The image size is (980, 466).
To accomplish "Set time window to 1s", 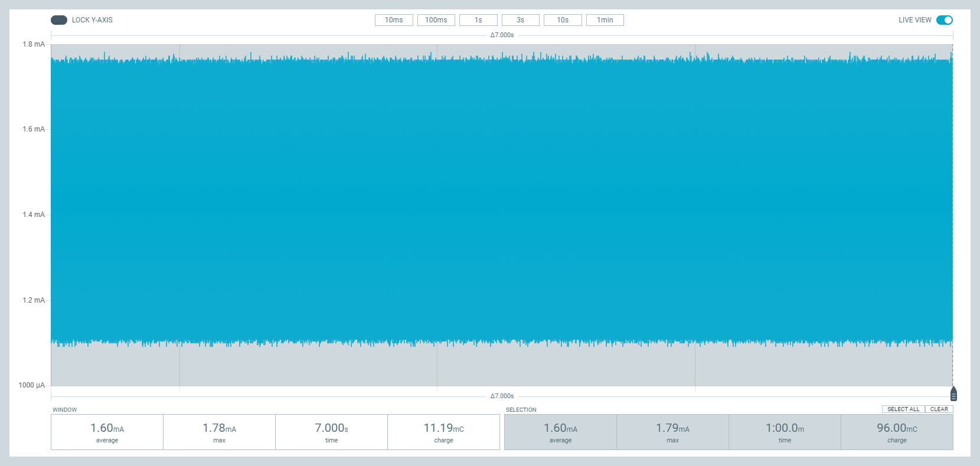I will [478, 20].
